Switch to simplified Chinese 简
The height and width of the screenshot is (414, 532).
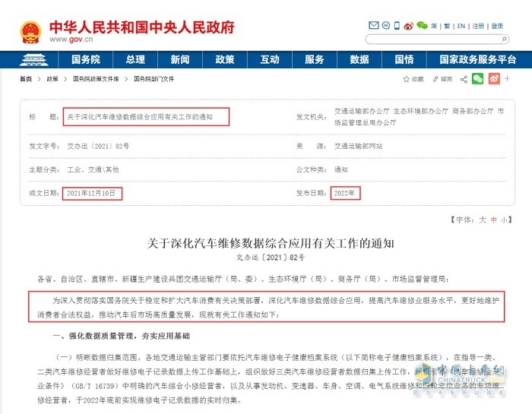pos(434,26)
